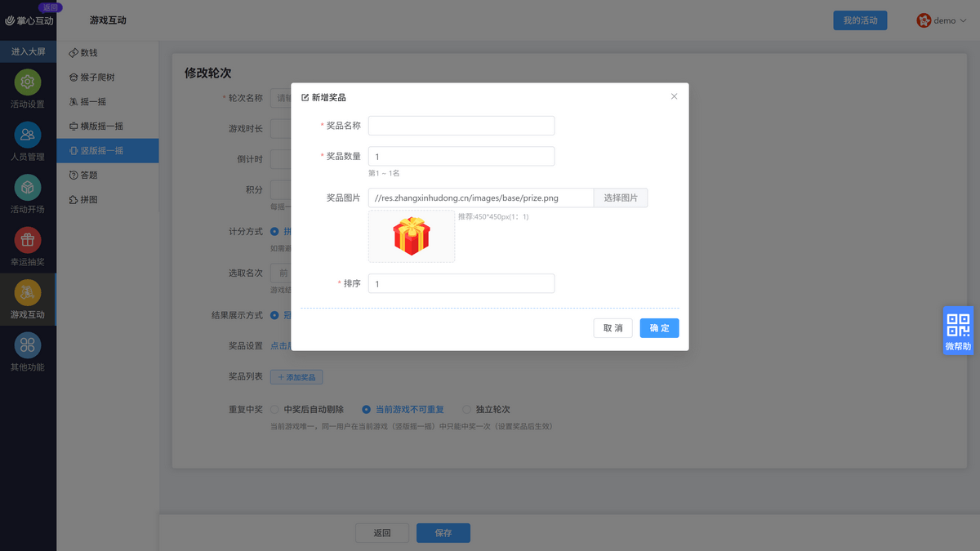The width and height of the screenshot is (980, 551).
Task: Click 取消 in the dialog
Action: coord(612,328)
